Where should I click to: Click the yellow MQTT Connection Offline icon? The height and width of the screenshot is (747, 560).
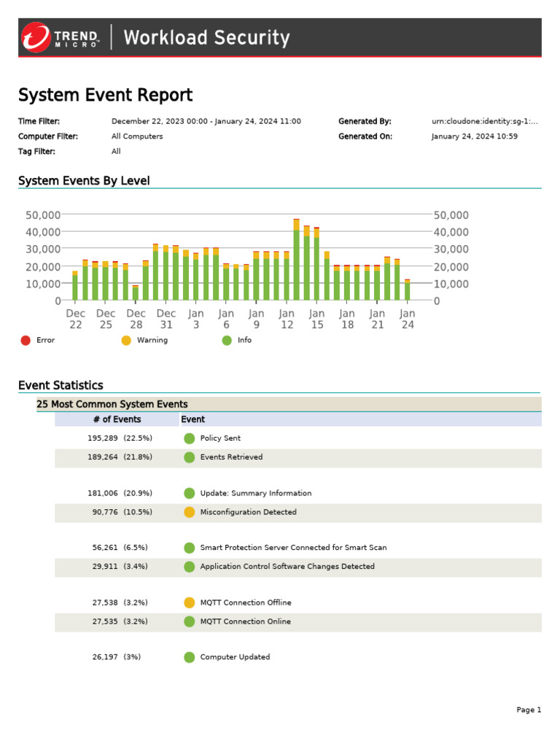[190, 603]
